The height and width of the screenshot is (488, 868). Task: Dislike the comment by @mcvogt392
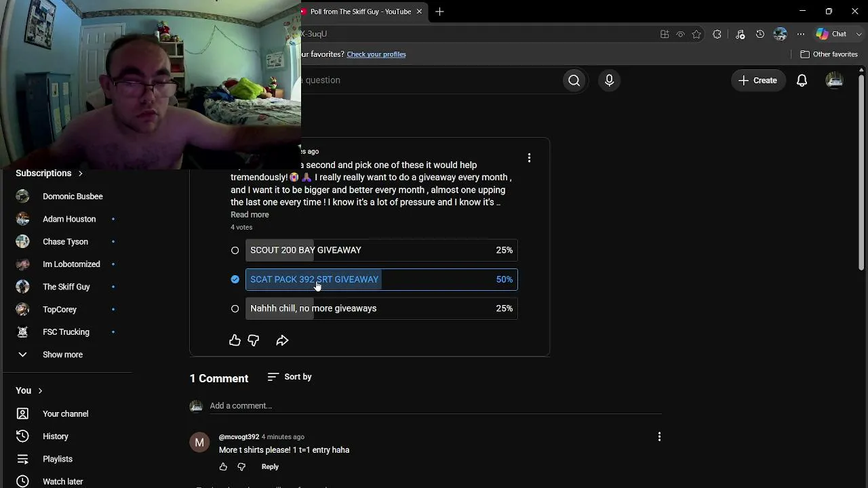tap(241, 467)
